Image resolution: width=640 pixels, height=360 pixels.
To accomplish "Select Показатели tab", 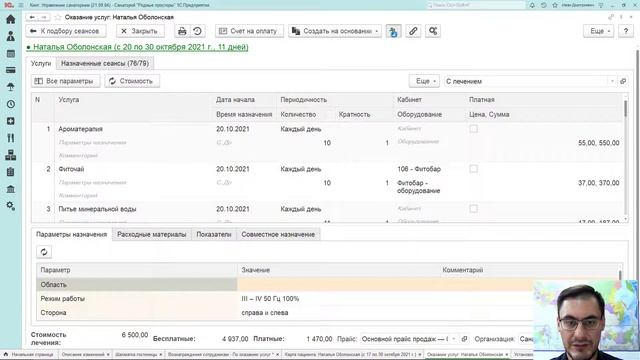I will [214, 234].
